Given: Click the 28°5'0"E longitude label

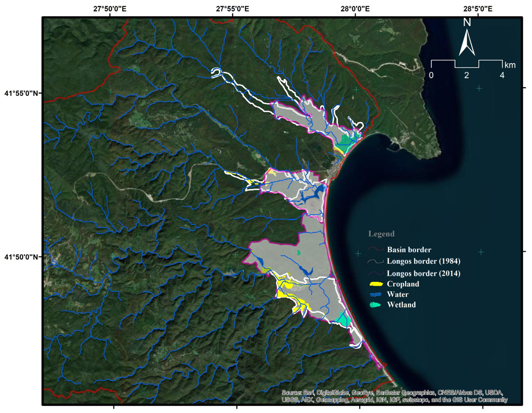Looking at the screenshot, I should coord(478,9).
